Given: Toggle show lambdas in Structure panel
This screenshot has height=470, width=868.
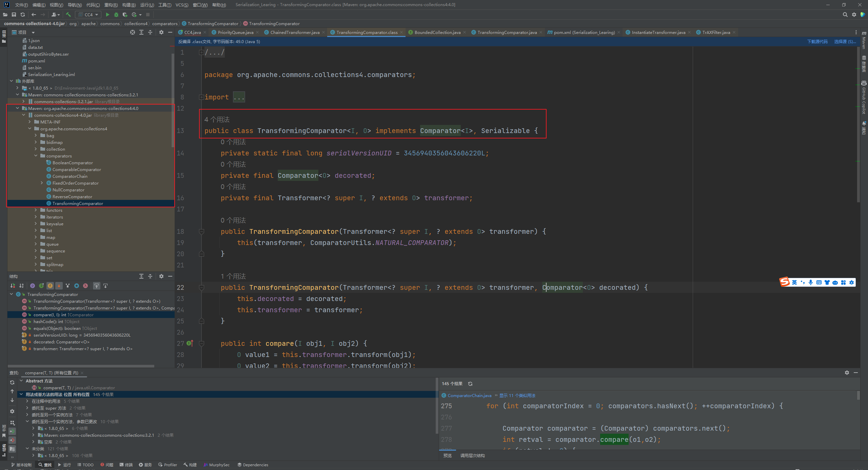Looking at the screenshot, I should (85, 286).
